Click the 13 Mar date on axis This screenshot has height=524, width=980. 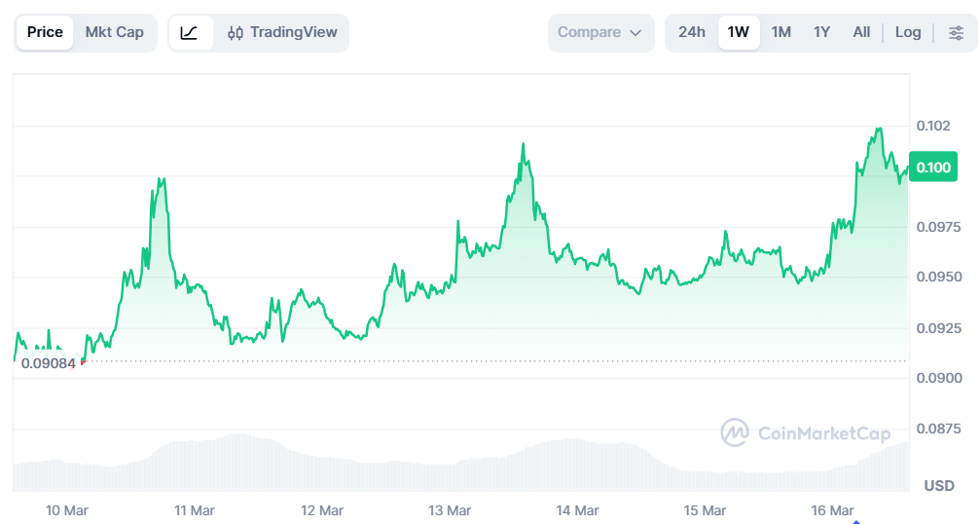tap(450, 510)
